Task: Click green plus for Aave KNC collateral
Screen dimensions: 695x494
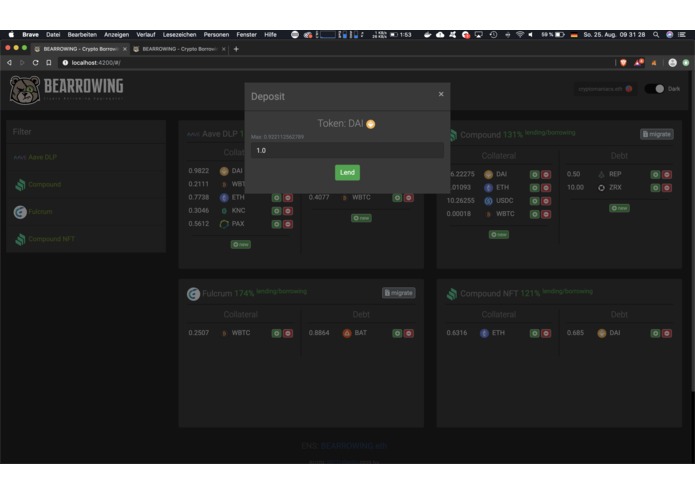Action: click(277, 211)
